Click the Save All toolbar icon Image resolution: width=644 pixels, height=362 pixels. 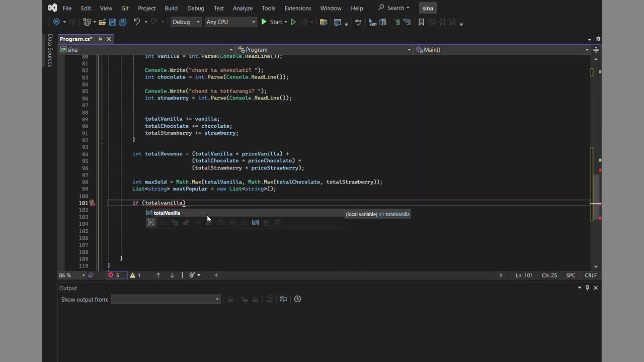point(122,22)
